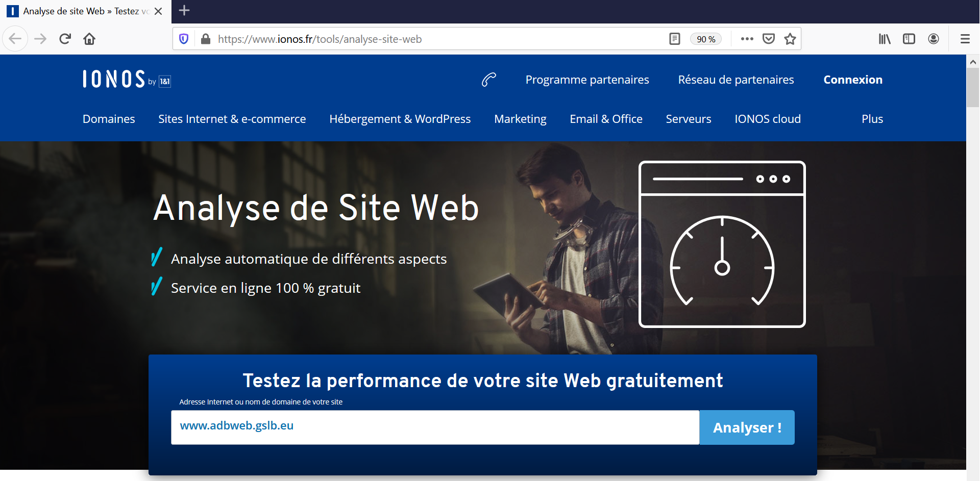This screenshot has height=481, width=980.
Task: Bookmark this page with star icon
Action: pos(790,39)
